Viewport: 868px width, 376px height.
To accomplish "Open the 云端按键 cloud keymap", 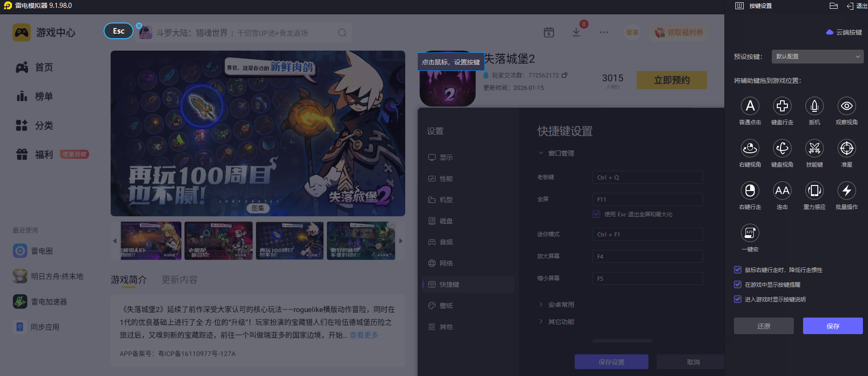I will click(844, 32).
